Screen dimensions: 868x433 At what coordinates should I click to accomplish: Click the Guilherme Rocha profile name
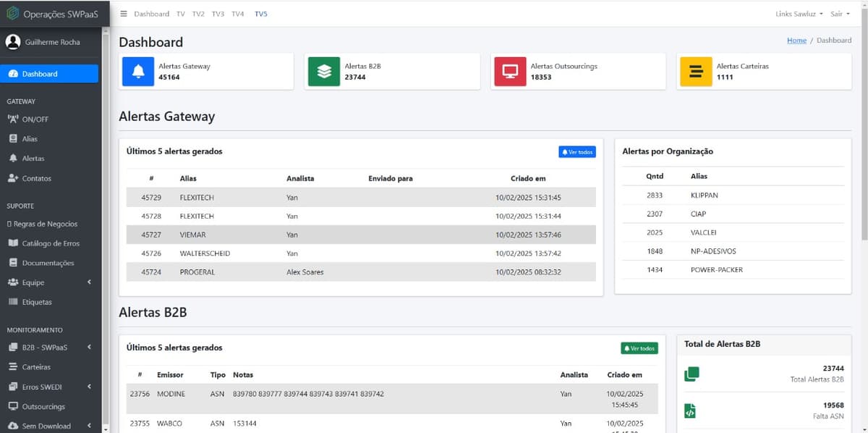click(x=52, y=42)
